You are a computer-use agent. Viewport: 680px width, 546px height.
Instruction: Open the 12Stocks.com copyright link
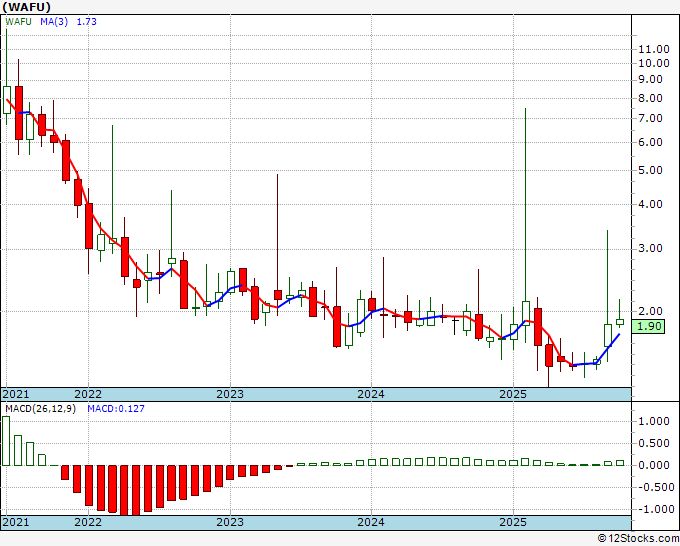click(x=638, y=539)
